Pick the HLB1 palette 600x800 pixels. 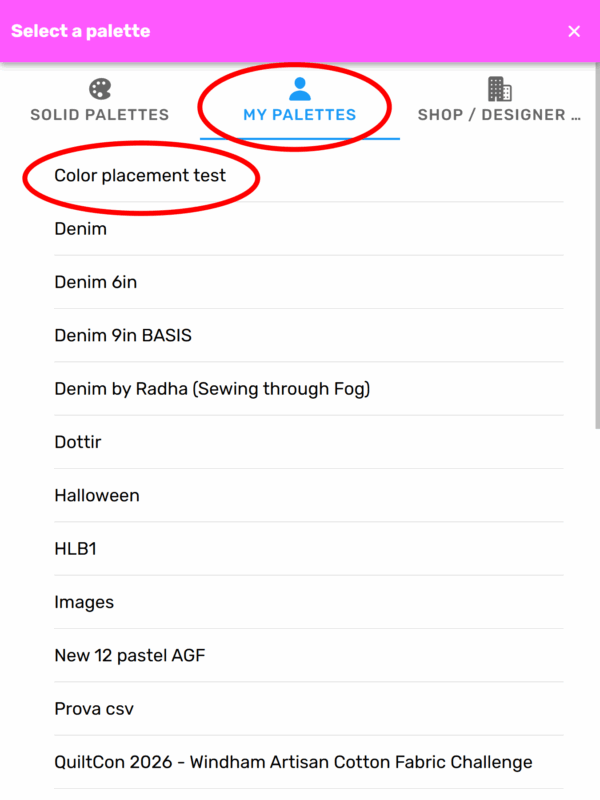point(76,549)
